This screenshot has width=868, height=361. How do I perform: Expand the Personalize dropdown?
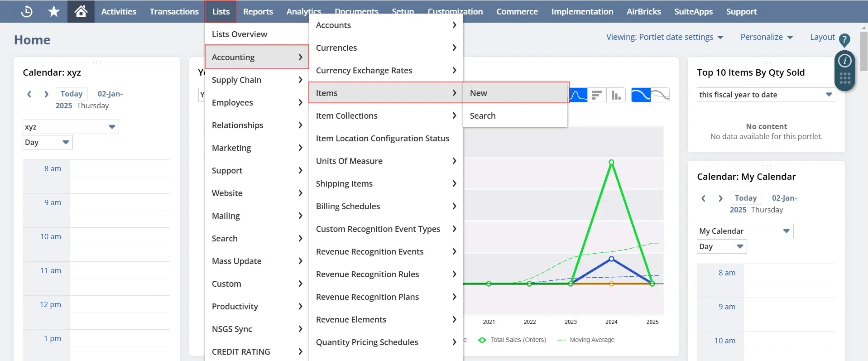click(x=767, y=37)
